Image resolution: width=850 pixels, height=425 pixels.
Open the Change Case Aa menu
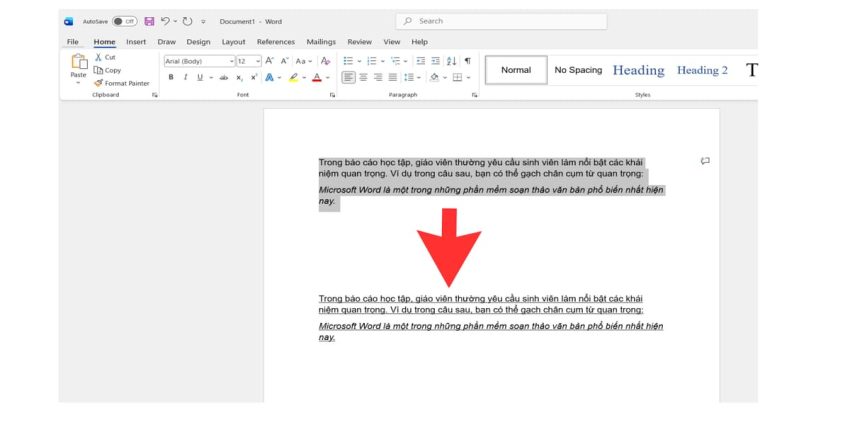[x=303, y=61]
